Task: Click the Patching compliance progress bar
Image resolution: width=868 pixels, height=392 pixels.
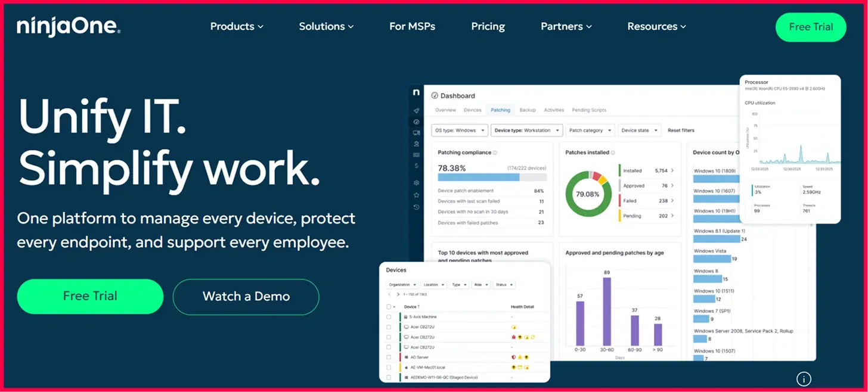Action: [492, 177]
